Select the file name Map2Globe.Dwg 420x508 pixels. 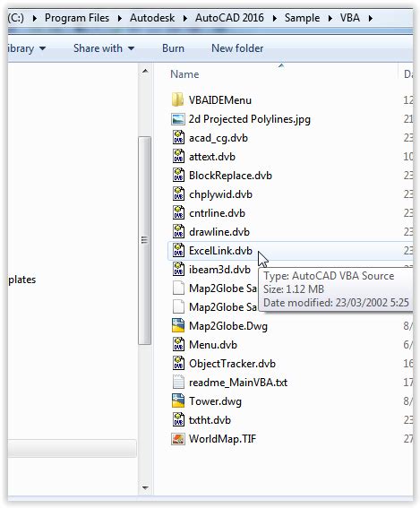(228, 326)
